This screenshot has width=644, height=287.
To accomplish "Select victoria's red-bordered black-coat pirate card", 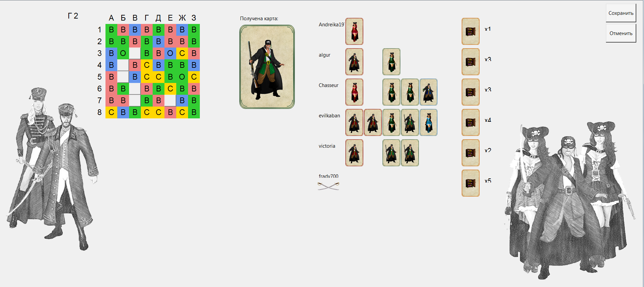I will 354,153.
